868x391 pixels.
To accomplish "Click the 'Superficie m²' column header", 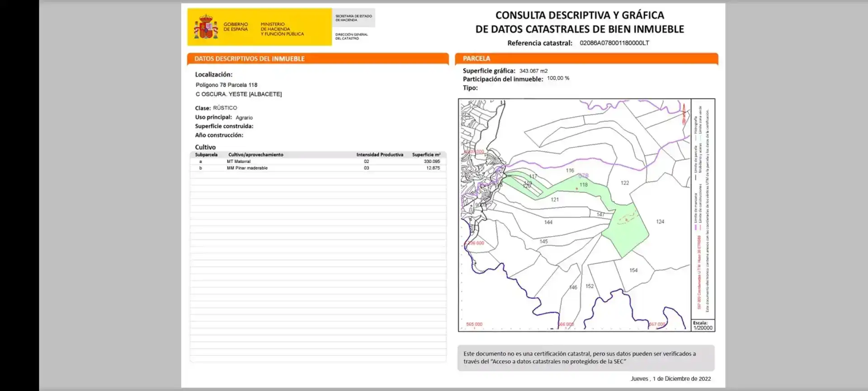I will tap(426, 155).
